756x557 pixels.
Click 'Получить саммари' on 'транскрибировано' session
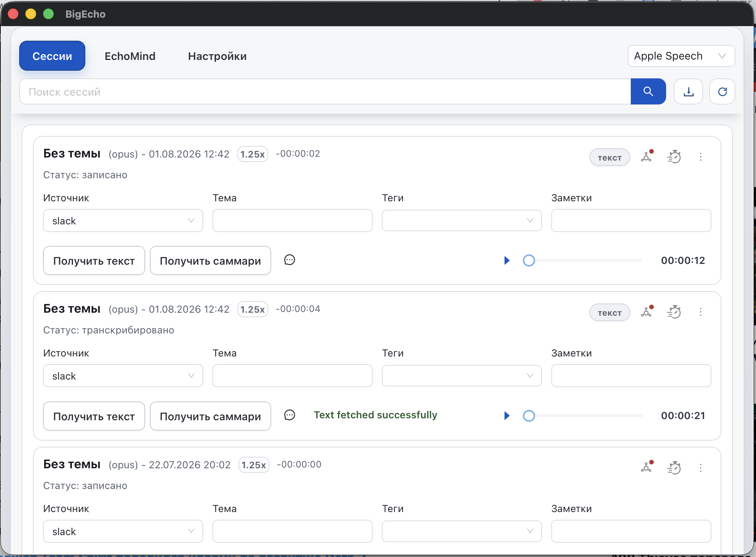point(211,416)
